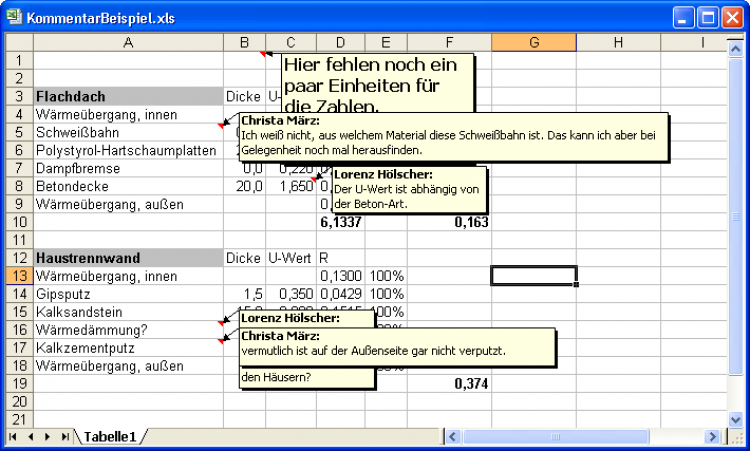Go to first sheet using tab navigation arrow

14,437
